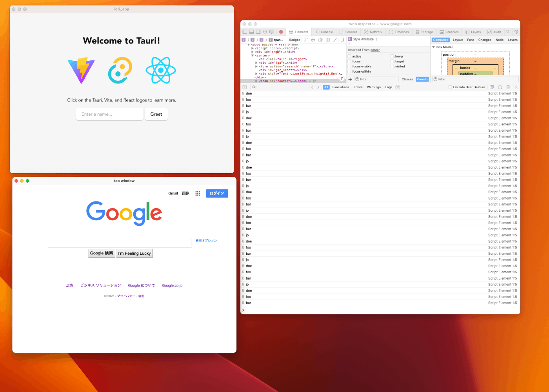Viewport: 549px width, 392px height.
Task: Toggle details sidebar icon in DOM toolbar
Action: tap(342, 40)
